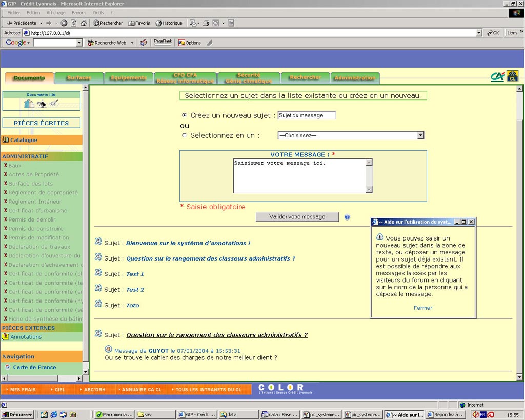Open subject 'Test 2' link
Image resolution: width=525 pixels, height=420 pixels.
tap(135, 290)
